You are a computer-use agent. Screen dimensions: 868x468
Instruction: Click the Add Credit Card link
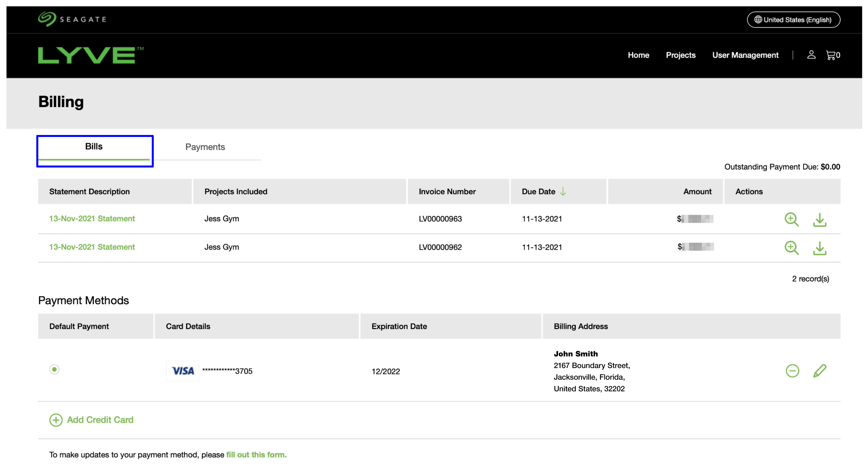coord(100,420)
